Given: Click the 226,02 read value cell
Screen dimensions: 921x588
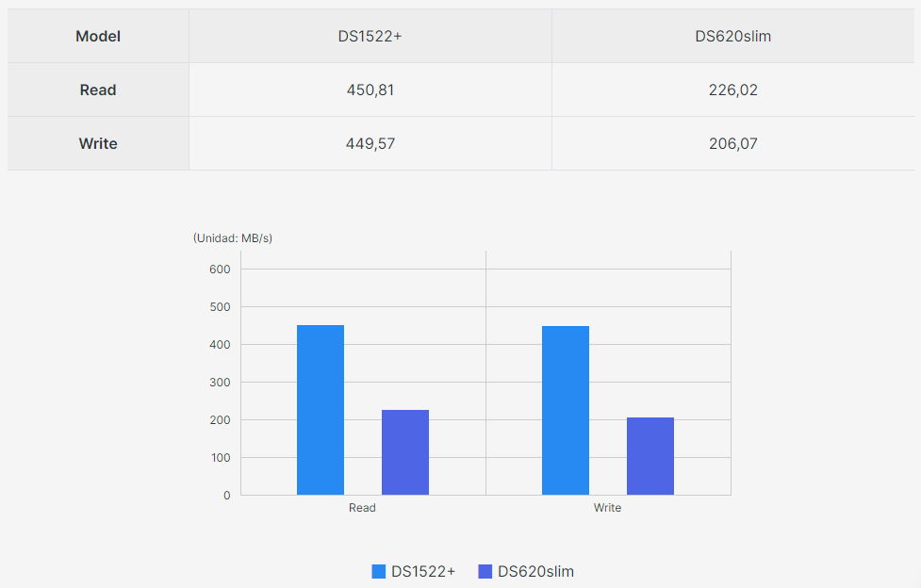Looking at the screenshot, I should coord(732,90).
